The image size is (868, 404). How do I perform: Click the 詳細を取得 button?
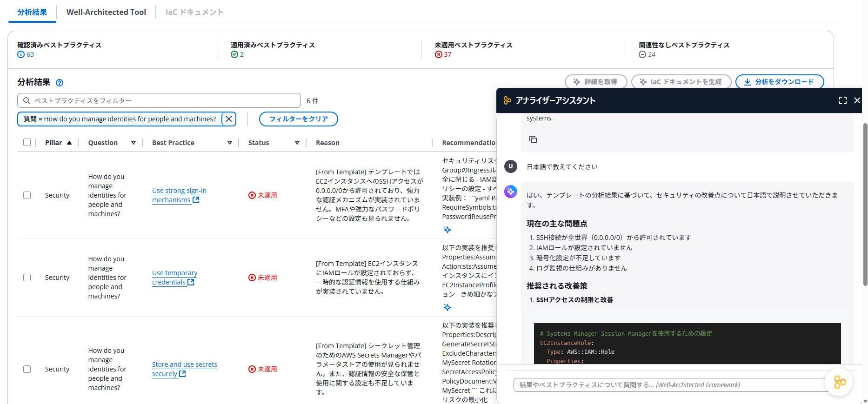point(596,82)
